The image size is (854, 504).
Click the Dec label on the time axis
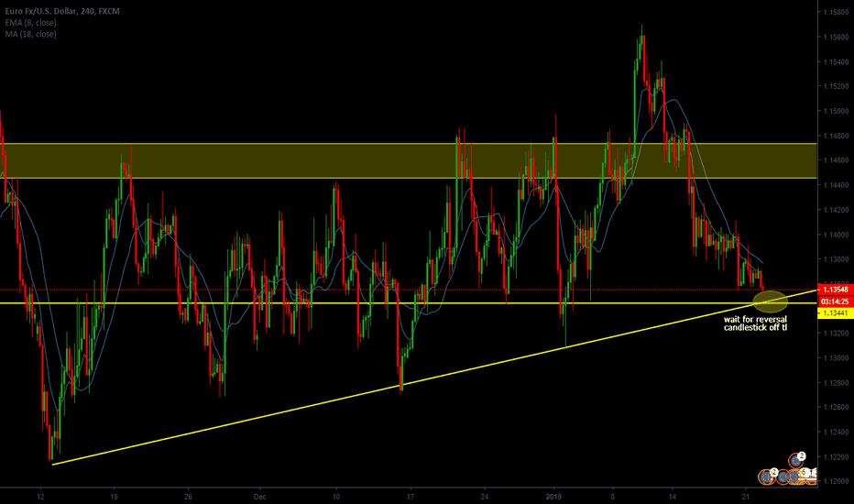click(260, 497)
